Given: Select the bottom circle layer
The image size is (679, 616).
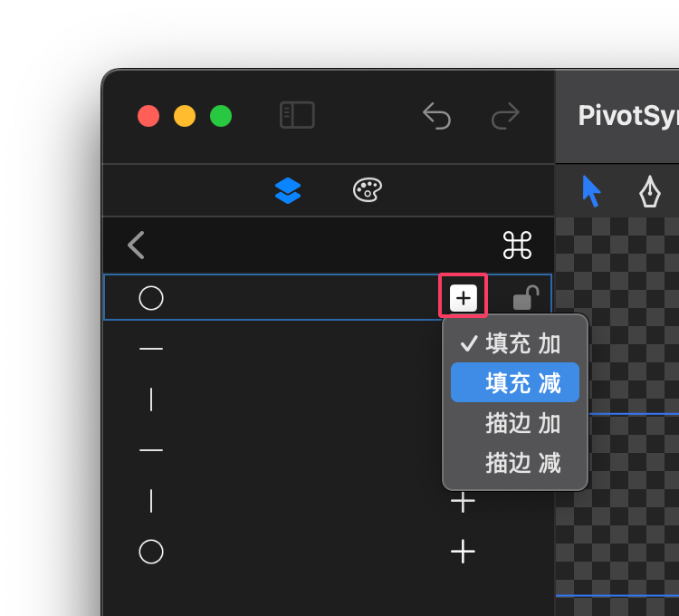Looking at the screenshot, I should tap(151, 552).
